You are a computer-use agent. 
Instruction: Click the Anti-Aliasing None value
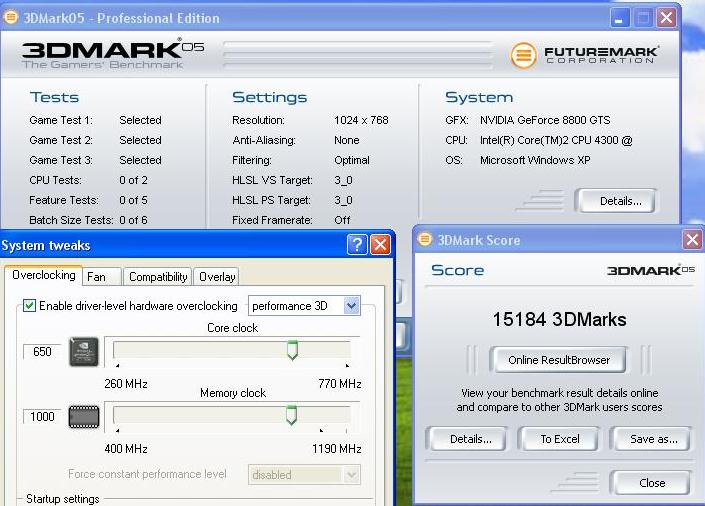[x=347, y=140]
